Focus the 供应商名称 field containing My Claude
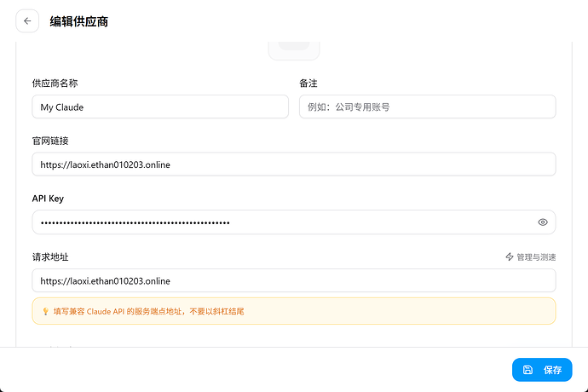Viewport: 588px width, 392px height. tap(160, 107)
